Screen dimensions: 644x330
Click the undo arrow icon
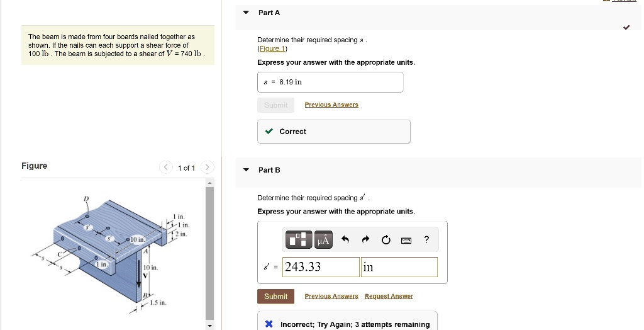345,239
